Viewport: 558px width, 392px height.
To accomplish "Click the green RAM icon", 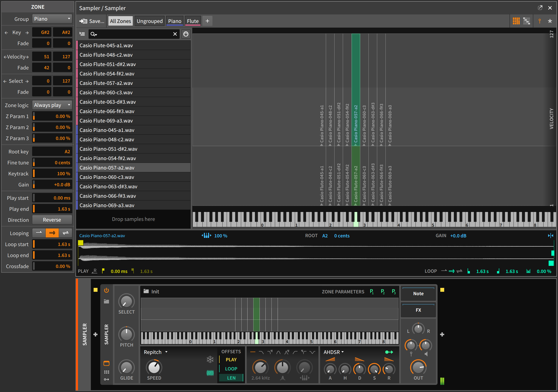I will 210,373.
